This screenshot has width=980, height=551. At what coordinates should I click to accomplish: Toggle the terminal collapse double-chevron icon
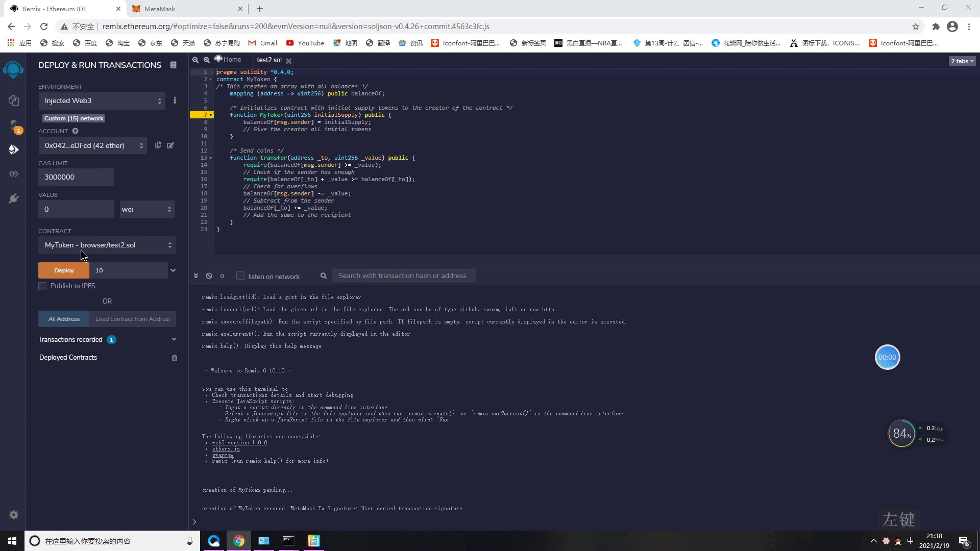pos(195,276)
